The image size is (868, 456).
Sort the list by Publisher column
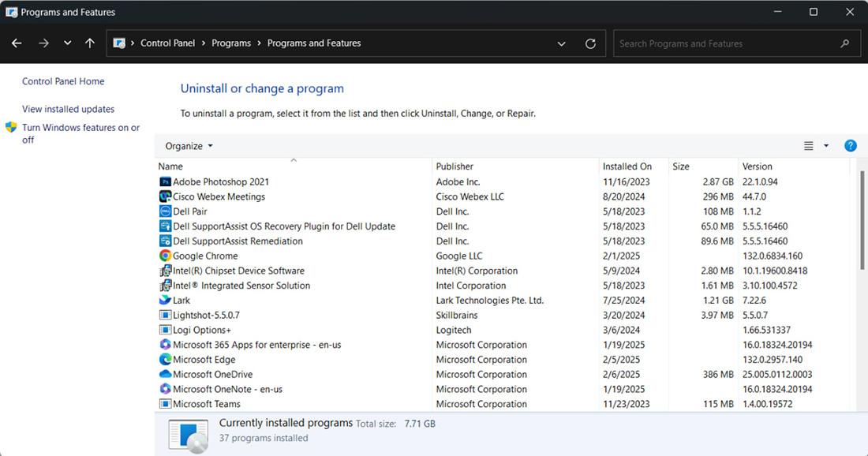click(x=455, y=166)
